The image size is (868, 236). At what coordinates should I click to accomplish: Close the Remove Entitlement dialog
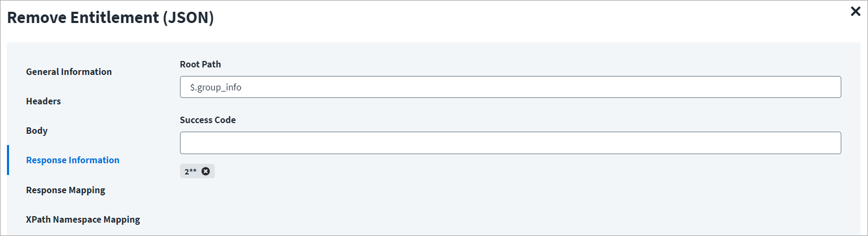tap(855, 11)
